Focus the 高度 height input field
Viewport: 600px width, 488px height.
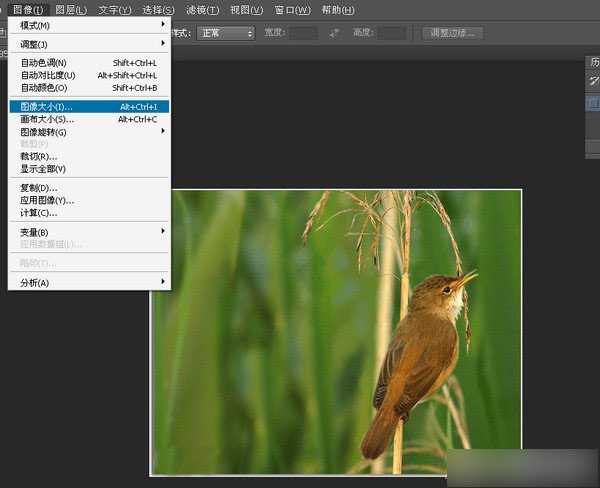[x=392, y=33]
